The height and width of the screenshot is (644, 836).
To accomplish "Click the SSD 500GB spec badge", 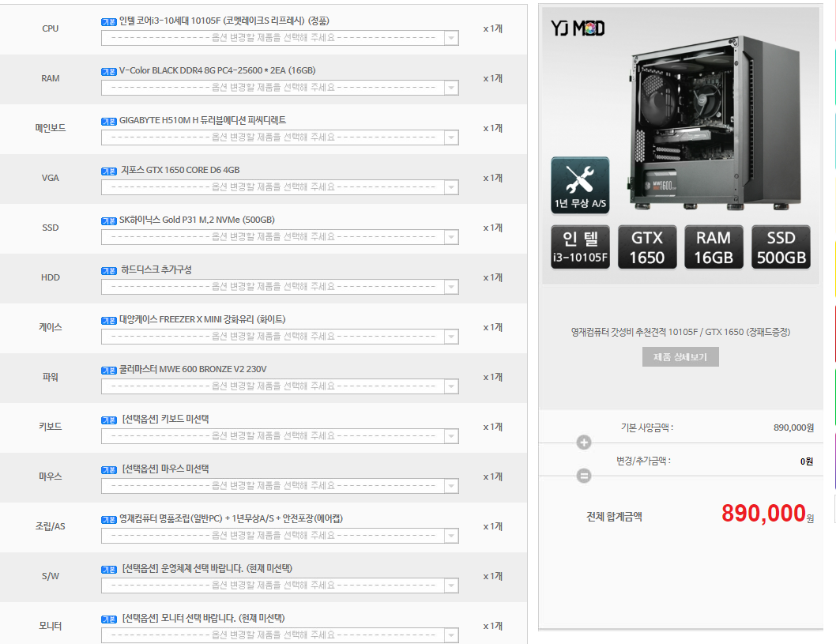I will (781, 247).
